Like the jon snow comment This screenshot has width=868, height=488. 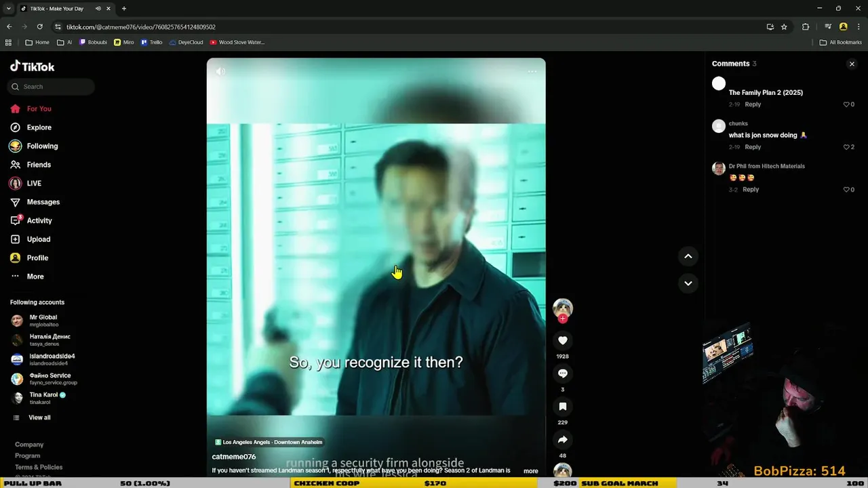click(x=846, y=147)
